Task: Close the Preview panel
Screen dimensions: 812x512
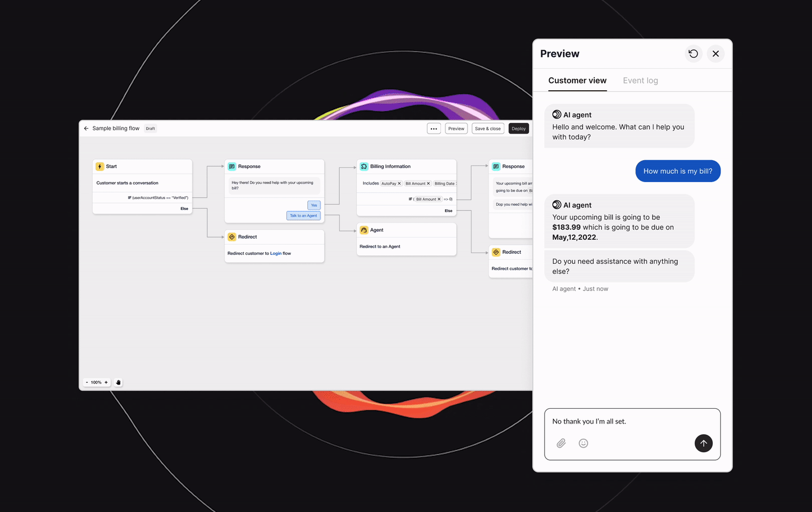Action: tap(716, 54)
